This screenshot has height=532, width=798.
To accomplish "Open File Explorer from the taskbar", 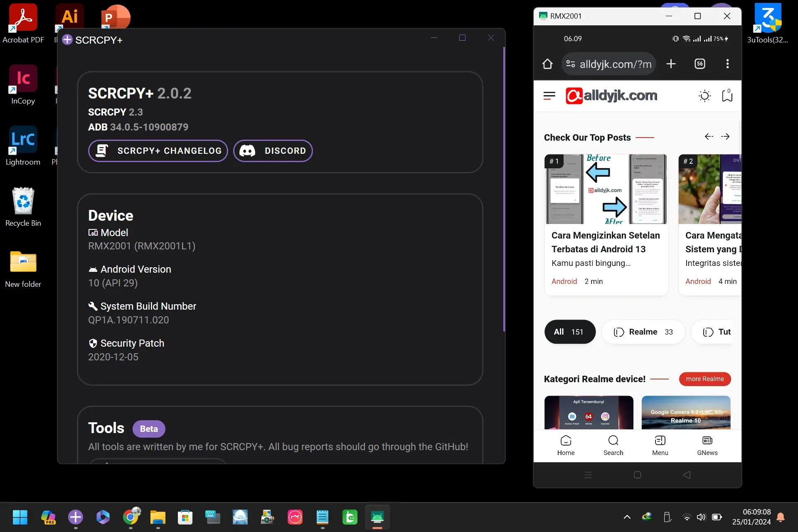I will tap(158, 517).
